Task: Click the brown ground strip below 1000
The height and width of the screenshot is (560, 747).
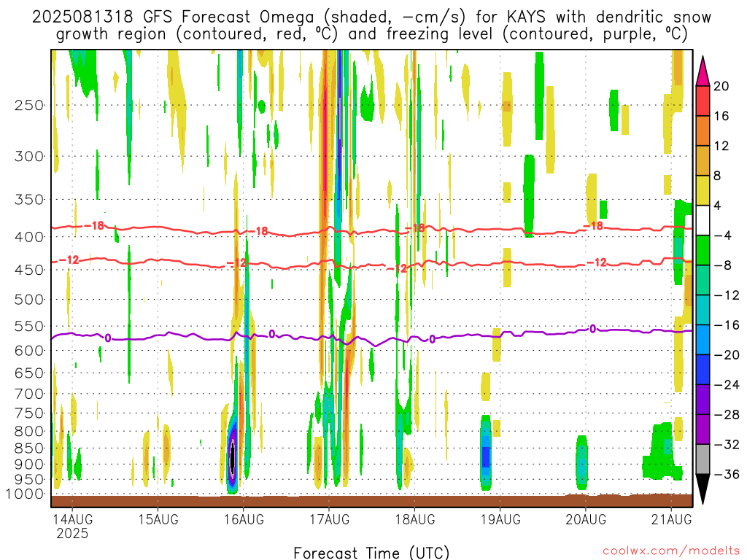Action: point(371,501)
